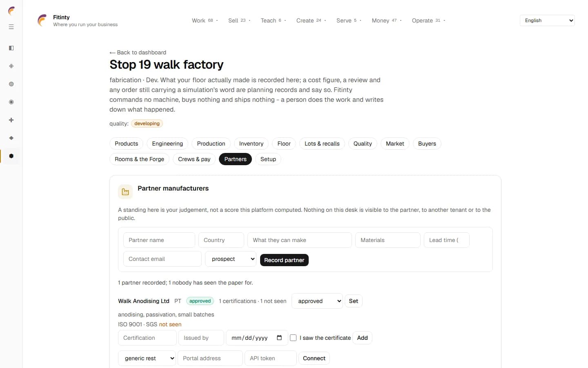Click the API token field
The height and width of the screenshot is (368, 588).
point(271,358)
